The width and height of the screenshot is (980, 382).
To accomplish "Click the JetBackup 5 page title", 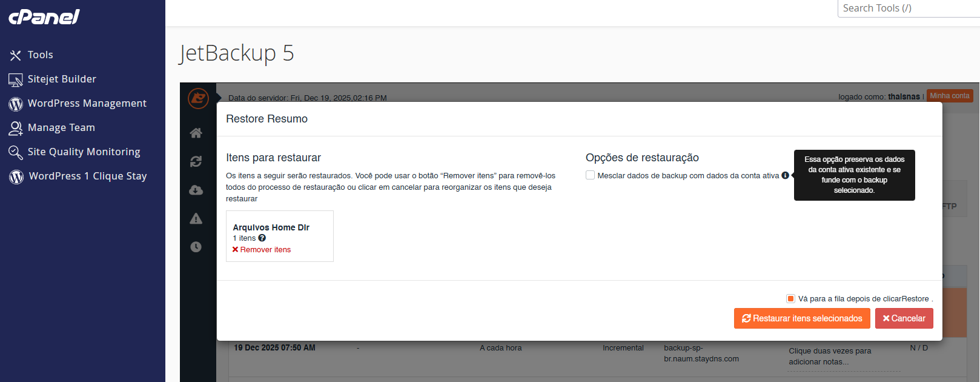I will click(237, 53).
